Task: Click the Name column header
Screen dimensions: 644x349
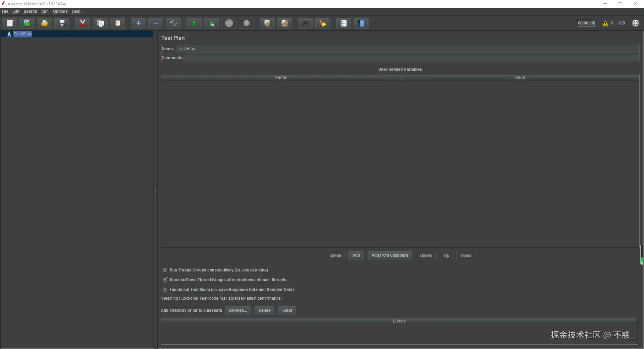Action: tap(280, 78)
